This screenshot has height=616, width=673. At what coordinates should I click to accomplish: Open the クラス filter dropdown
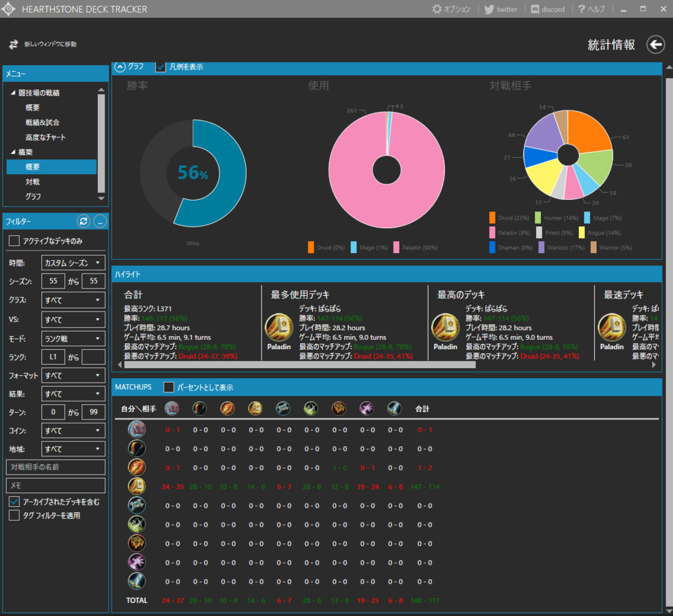point(73,300)
